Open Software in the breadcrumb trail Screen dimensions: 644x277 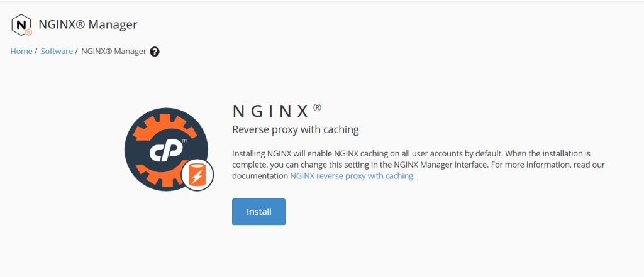tap(57, 52)
